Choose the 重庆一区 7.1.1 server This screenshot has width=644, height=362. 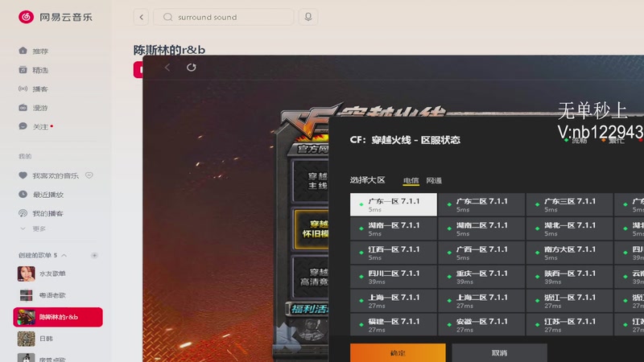point(481,277)
